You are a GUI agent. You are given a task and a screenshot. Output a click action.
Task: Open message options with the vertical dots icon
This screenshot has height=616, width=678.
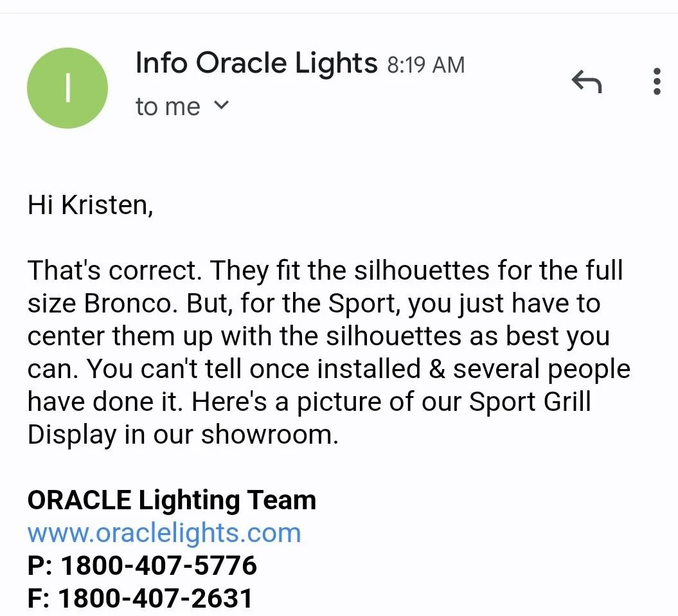click(x=657, y=81)
